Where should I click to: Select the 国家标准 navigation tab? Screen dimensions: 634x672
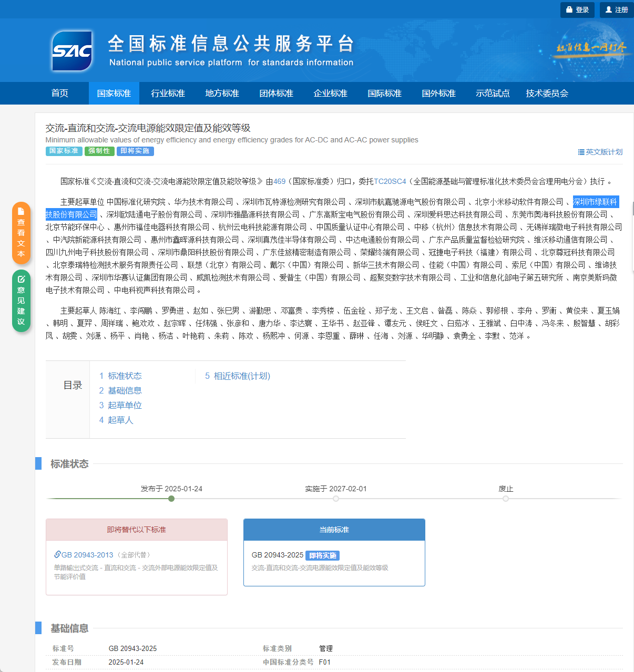click(x=114, y=93)
